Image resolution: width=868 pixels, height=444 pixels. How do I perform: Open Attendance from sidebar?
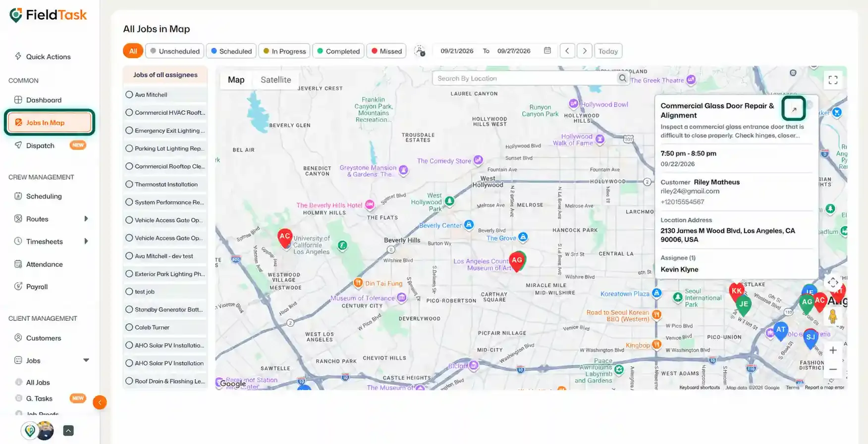coord(44,264)
